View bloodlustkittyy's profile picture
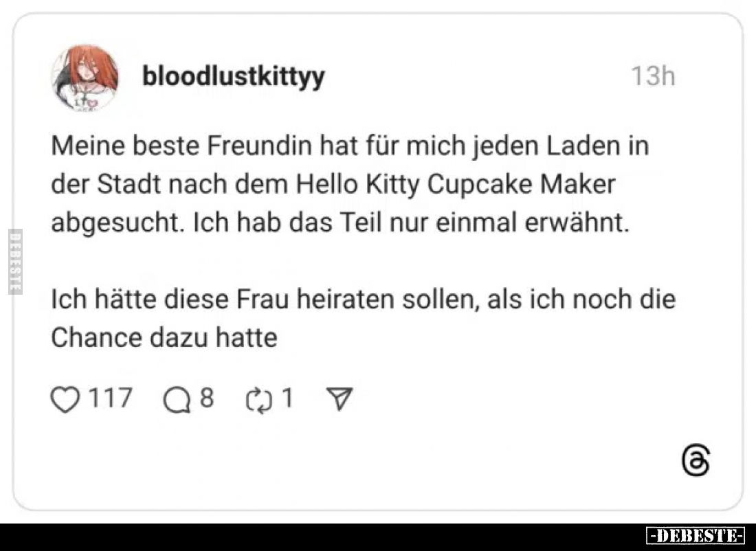Viewport: 756px width, 551px height. (x=88, y=77)
